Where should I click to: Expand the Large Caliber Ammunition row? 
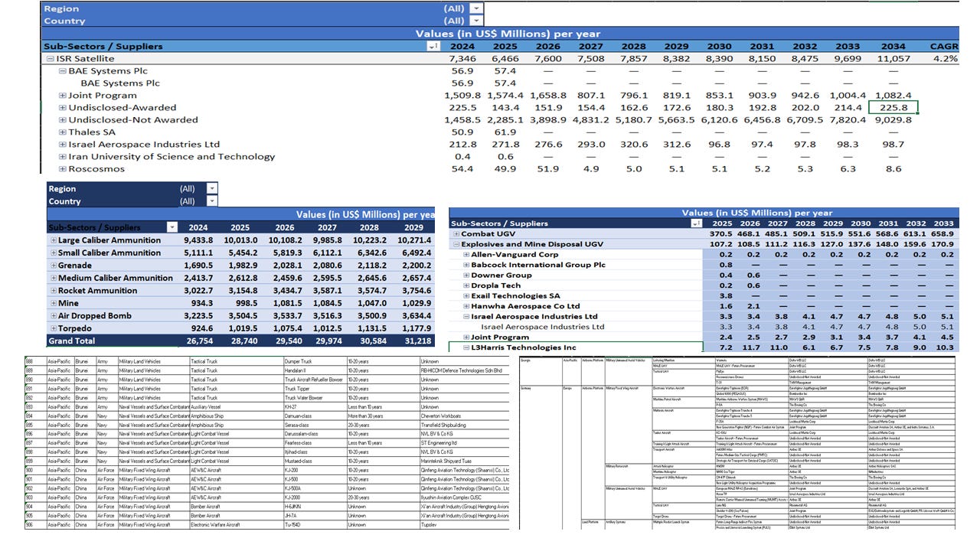tap(54, 240)
